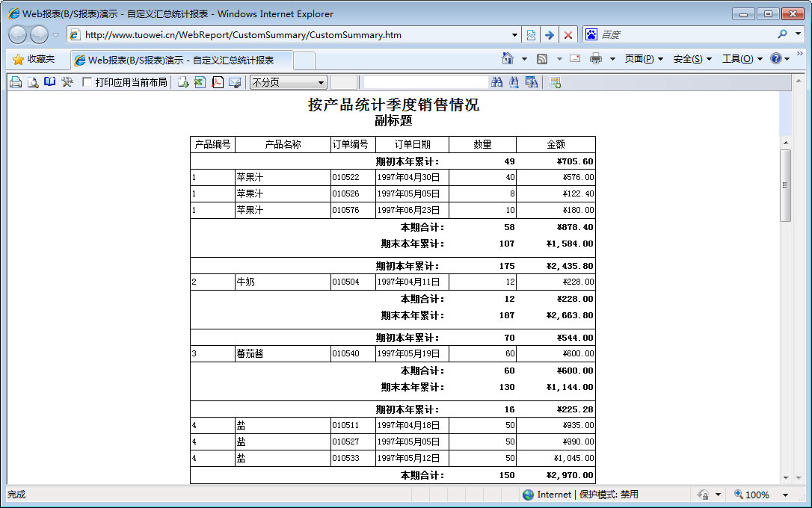The width and height of the screenshot is (812, 508).
Task: Open the address bar history dropdown
Action: tap(514, 35)
